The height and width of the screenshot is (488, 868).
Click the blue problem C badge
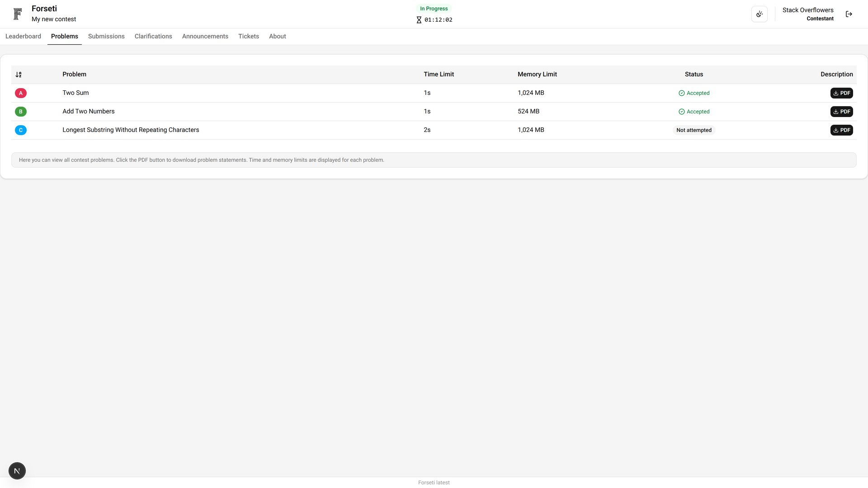[21, 130]
